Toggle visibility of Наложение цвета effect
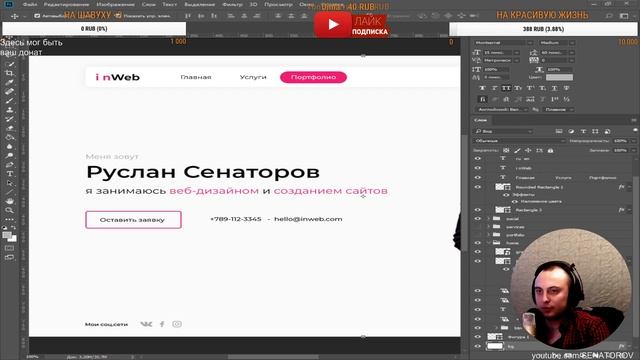 pyautogui.click(x=515, y=202)
